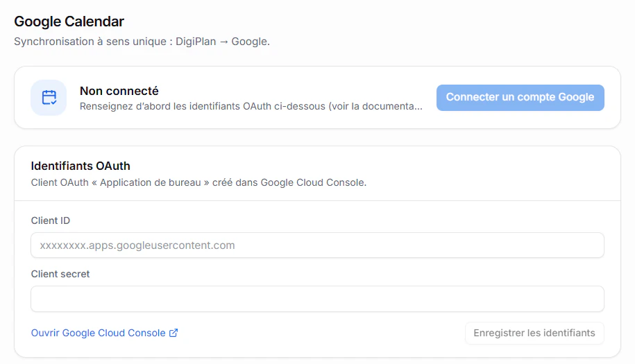The image size is (635, 364).
Task: Click Enregistrer les identifiants button
Action: pos(534,333)
